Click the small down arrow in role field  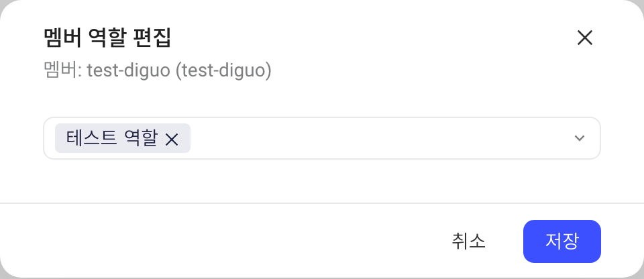coord(579,138)
